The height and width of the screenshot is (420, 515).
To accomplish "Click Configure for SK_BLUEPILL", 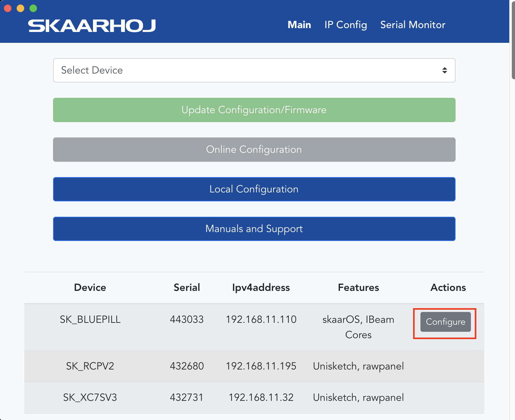I will tap(445, 322).
